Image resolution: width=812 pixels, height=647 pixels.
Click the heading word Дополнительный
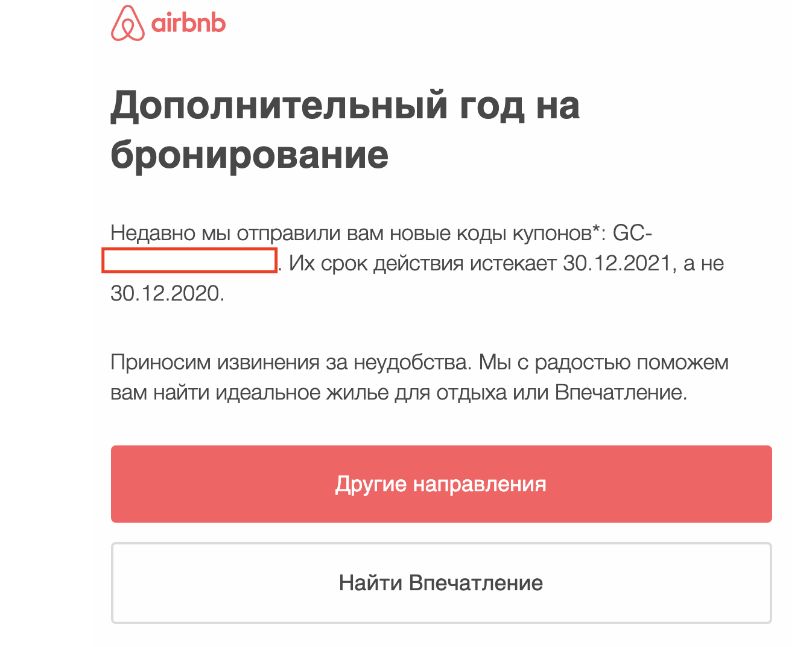pyautogui.click(x=279, y=106)
